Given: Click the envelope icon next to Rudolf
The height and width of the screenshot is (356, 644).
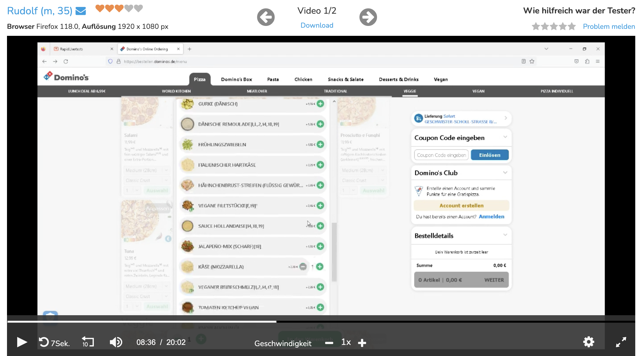Looking at the screenshot, I should pyautogui.click(x=81, y=11).
